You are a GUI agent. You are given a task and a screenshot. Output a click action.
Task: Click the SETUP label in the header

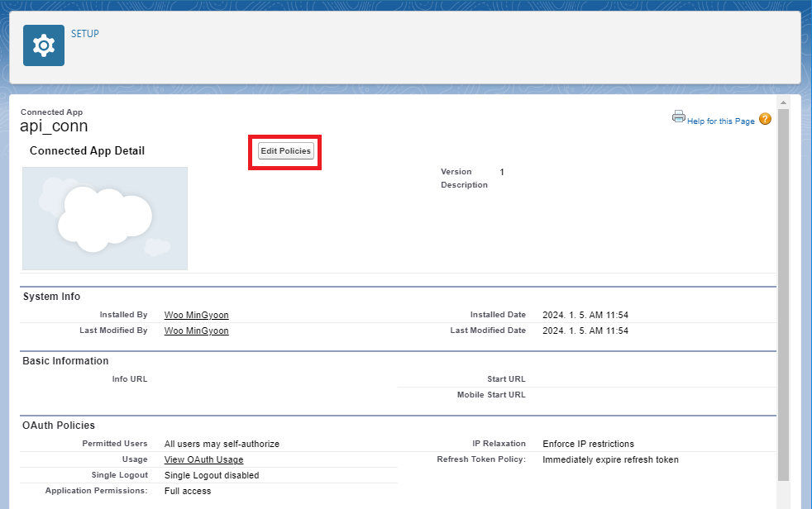84,34
